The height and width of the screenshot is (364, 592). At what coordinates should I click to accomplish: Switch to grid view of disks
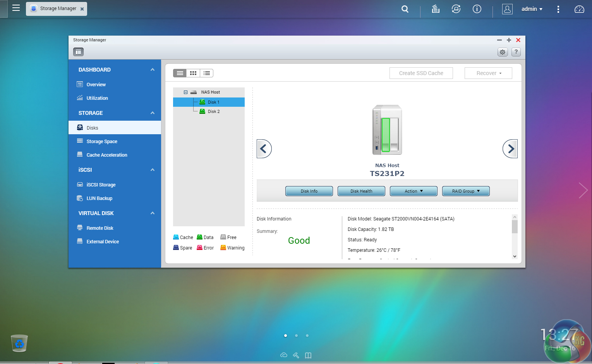click(x=193, y=73)
